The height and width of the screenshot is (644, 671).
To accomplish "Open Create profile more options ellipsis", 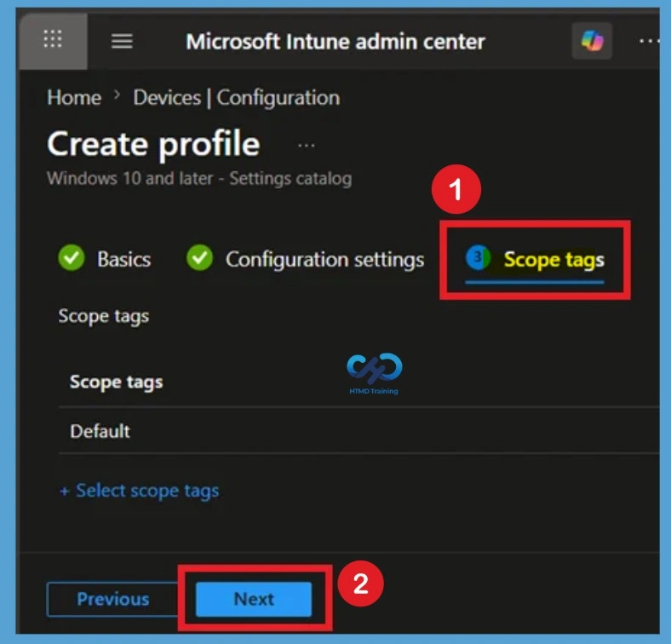I will (x=306, y=146).
